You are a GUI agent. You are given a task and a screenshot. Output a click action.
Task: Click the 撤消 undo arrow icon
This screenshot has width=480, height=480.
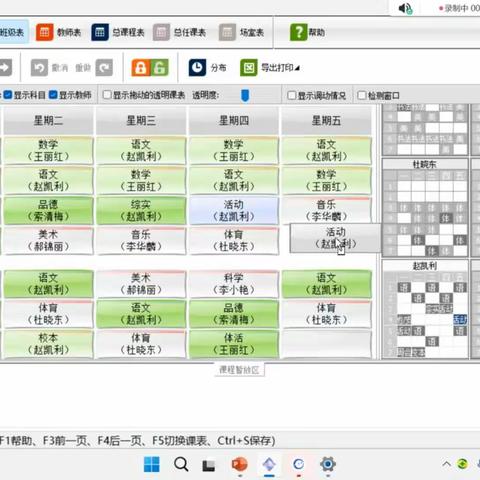[x=39, y=68]
